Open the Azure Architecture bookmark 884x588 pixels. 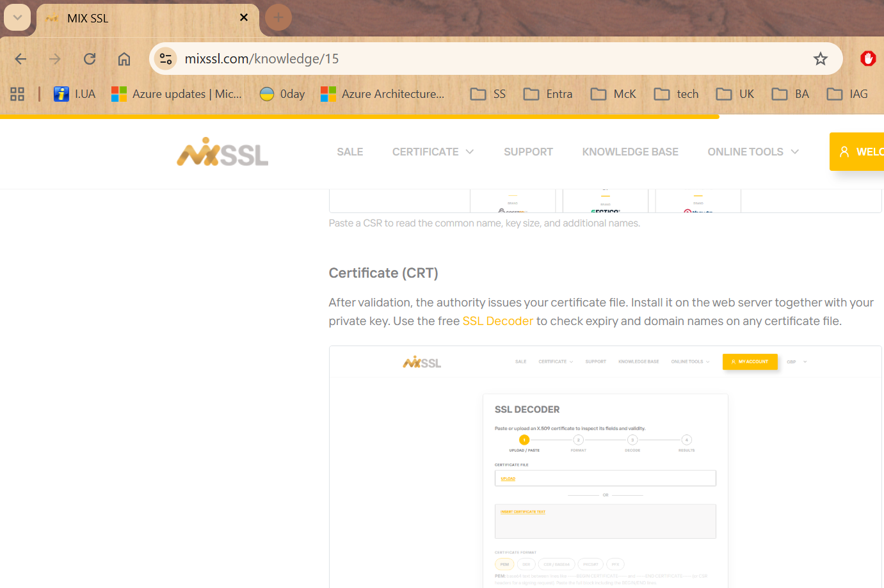[x=383, y=94]
